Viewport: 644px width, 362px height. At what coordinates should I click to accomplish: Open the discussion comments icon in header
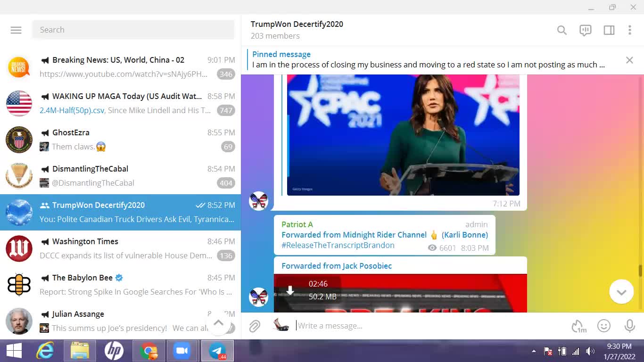[585, 30]
